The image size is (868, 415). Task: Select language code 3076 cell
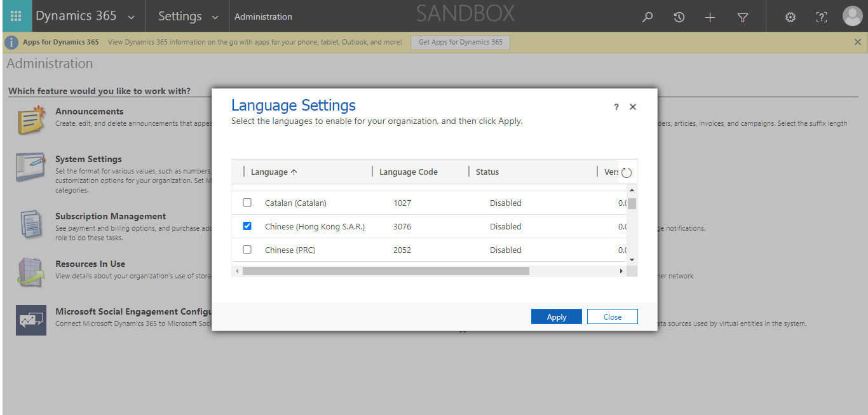[x=402, y=226]
